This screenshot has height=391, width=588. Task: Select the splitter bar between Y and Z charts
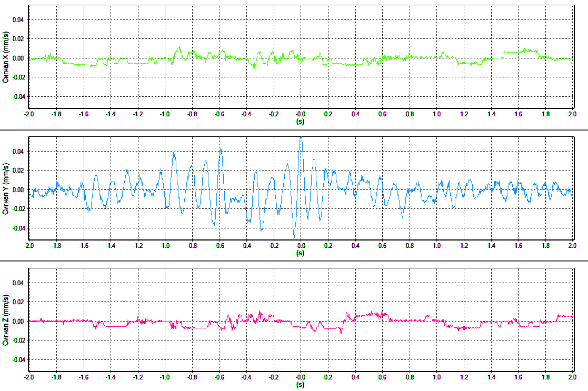pyautogui.click(x=294, y=261)
